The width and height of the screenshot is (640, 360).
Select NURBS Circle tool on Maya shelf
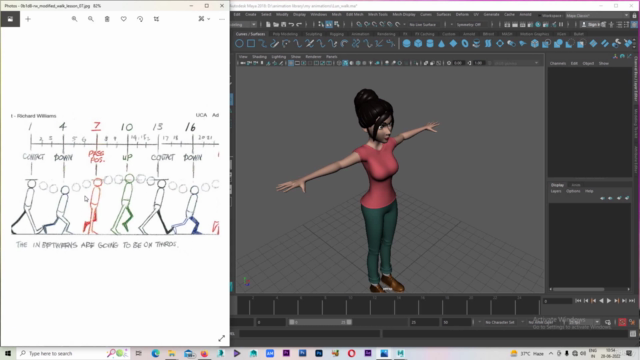[239, 43]
